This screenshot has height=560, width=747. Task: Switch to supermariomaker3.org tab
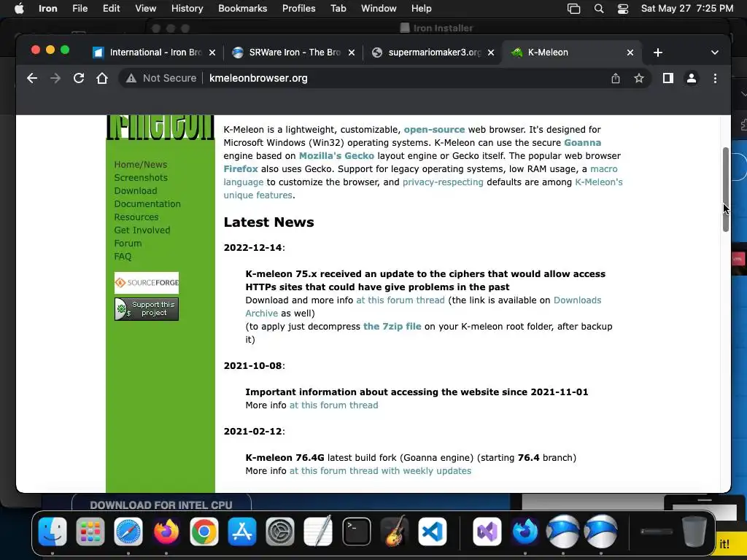(433, 52)
